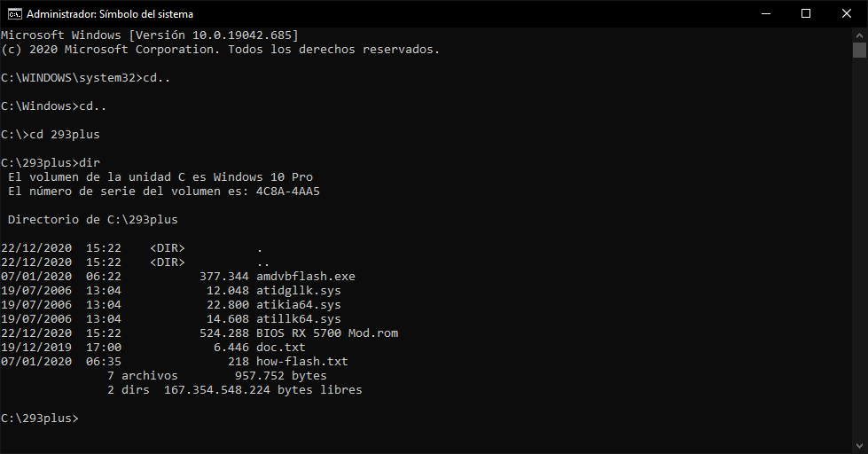868x454 pixels.
Task: Close the Administrador: Símbolo del sistema window
Action: tap(847, 14)
